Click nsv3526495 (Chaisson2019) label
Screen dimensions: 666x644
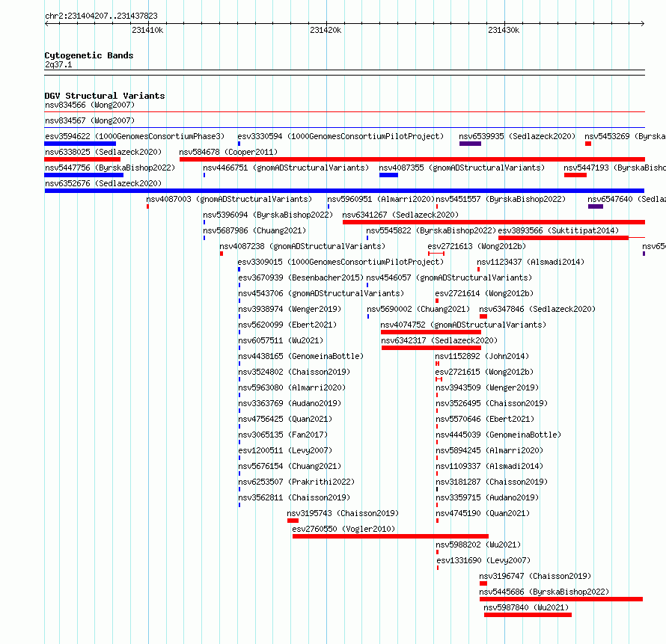click(492, 403)
